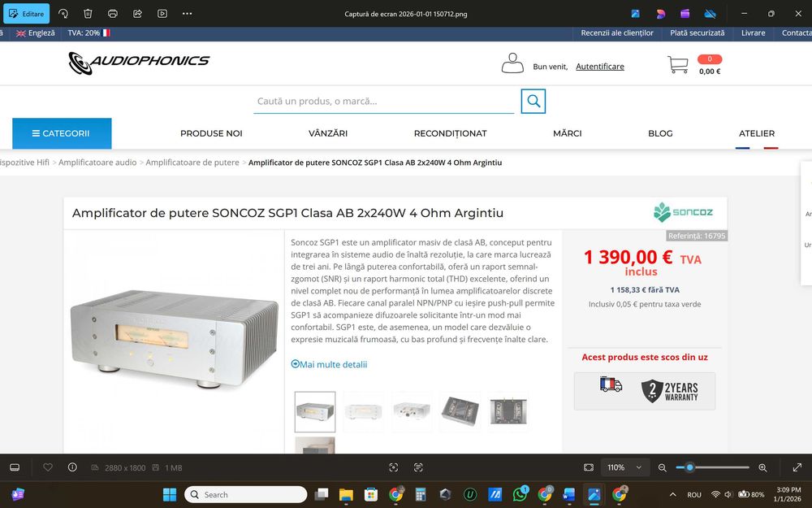The image size is (812, 508).
Task: Open the share icon in Photos toolbar
Action: [138, 14]
